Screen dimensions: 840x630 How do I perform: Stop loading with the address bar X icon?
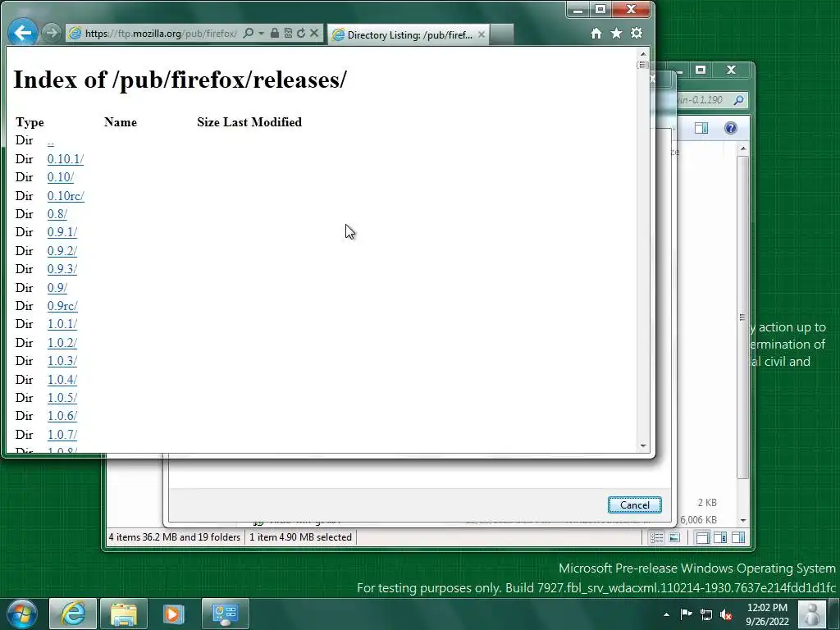tap(314, 33)
